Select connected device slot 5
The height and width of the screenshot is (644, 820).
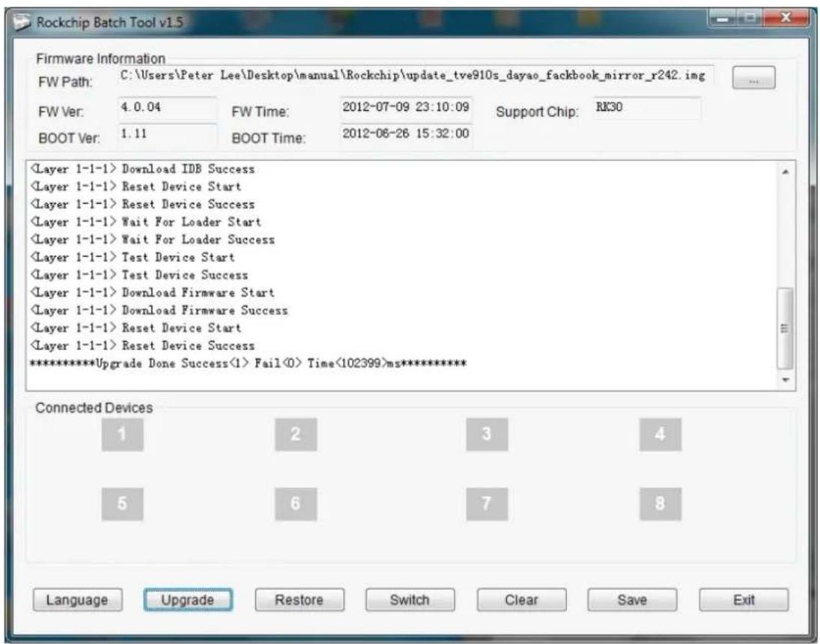click(122, 503)
